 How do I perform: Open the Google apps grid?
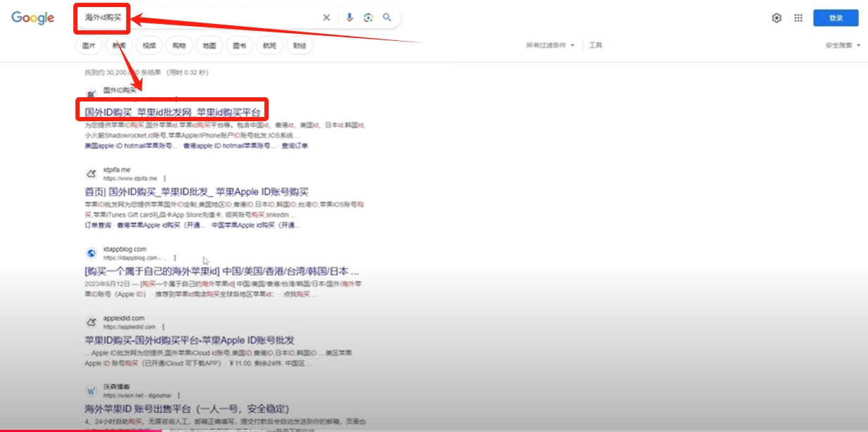(x=798, y=18)
